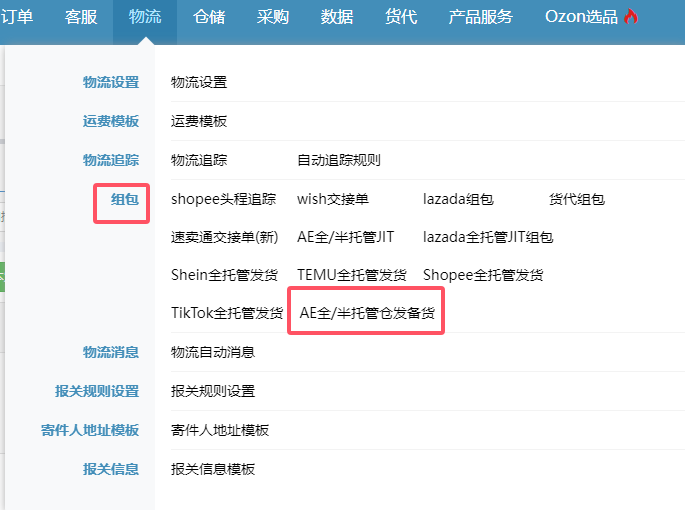Select the 运费模板 category heading
The height and width of the screenshot is (510, 685).
(x=111, y=121)
